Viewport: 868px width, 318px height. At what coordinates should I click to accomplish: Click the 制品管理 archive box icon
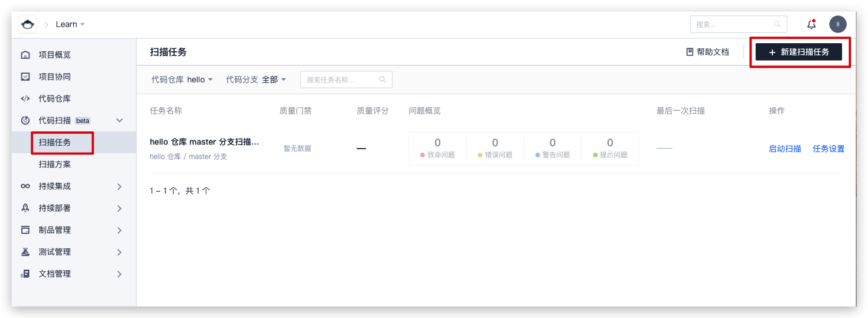click(x=25, y=230)
